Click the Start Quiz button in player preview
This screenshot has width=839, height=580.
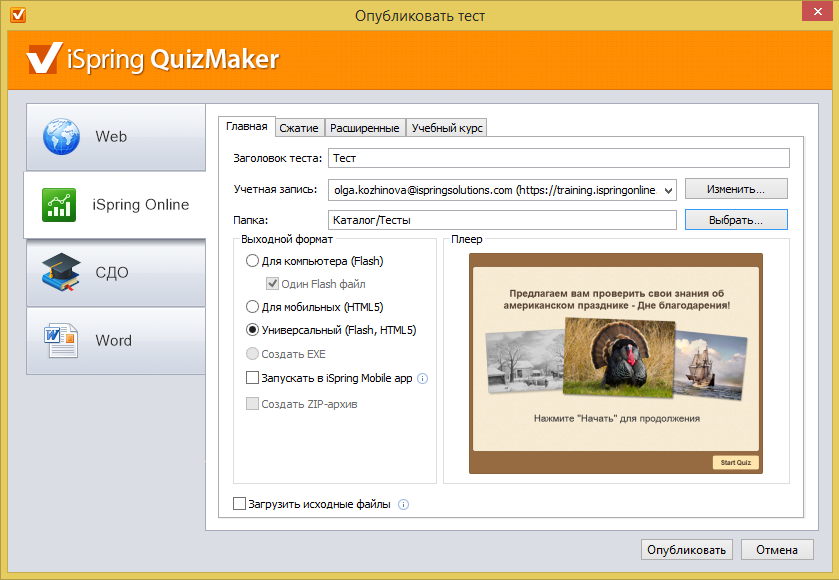(x=736, y=463)
